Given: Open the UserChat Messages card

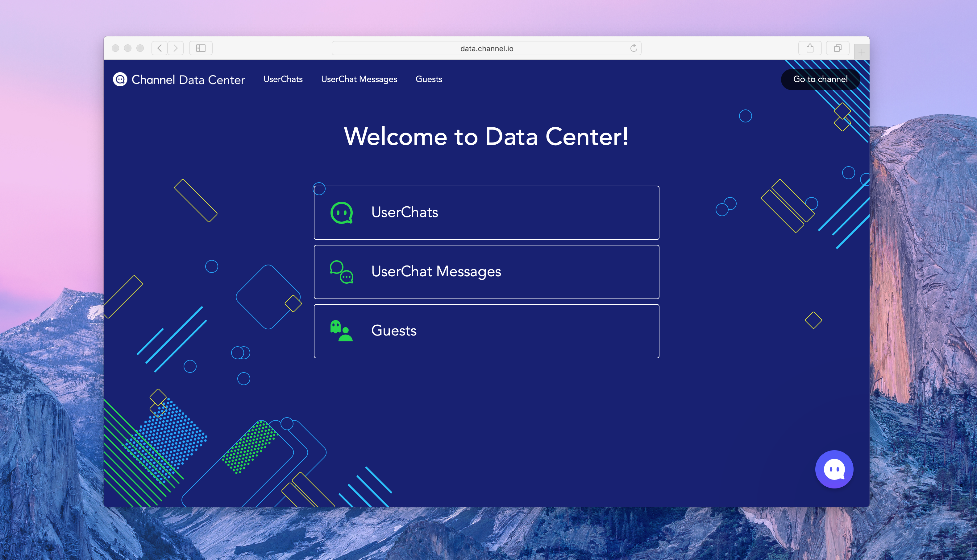Looking at the screenshot, I should tap(486, 272).
